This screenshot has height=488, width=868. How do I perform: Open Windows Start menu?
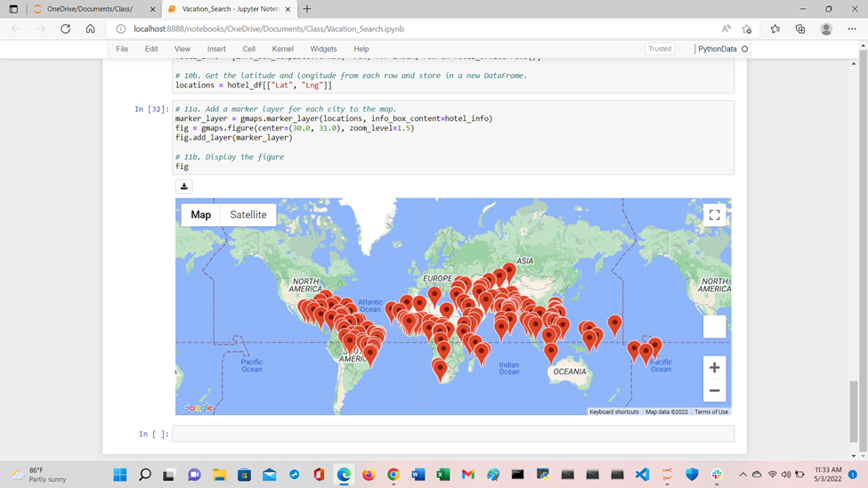point(120,475)
